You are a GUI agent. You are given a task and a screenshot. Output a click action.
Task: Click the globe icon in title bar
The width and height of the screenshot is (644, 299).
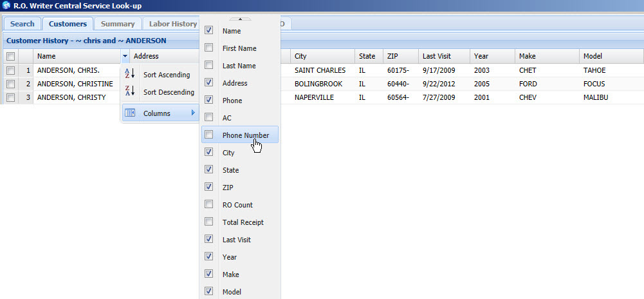[6, 6]
